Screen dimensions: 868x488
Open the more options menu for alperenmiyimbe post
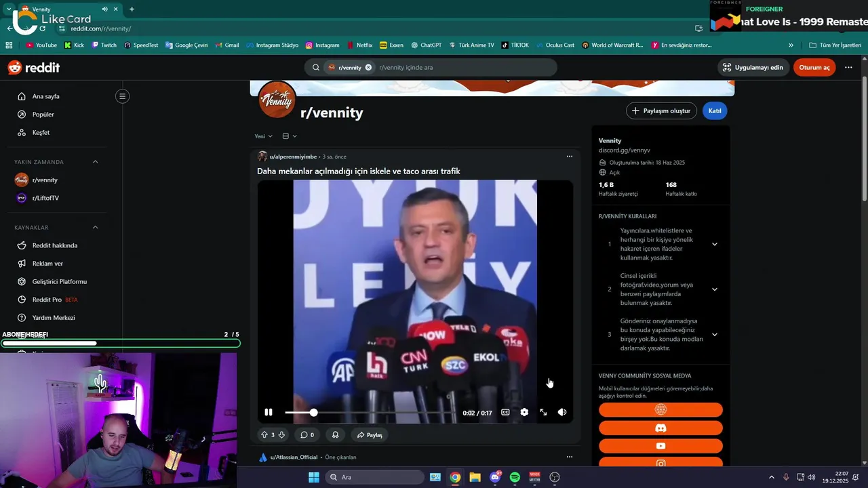point(570,157)
